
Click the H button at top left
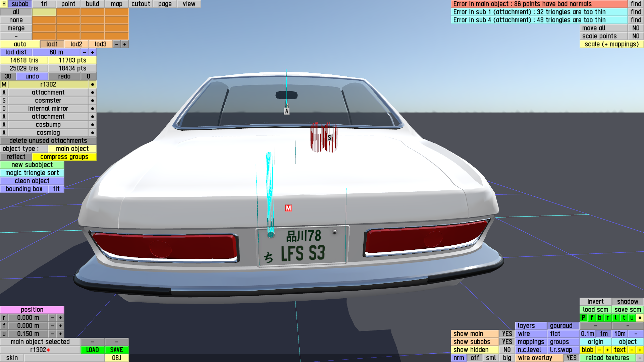pyautogui.click(x=4, y=4)
